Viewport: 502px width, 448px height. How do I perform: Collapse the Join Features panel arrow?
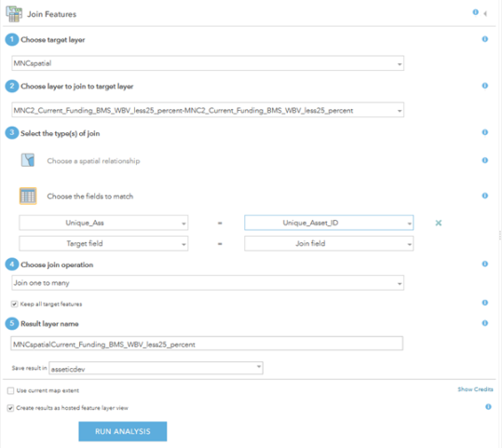tap(485, 13)
